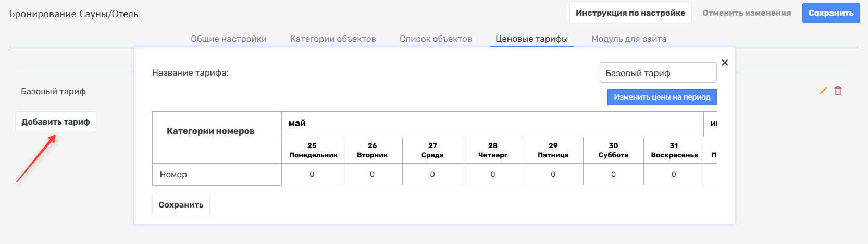Click the orange pencil edit icon
The image size is (868, 244).
[823, 91]
